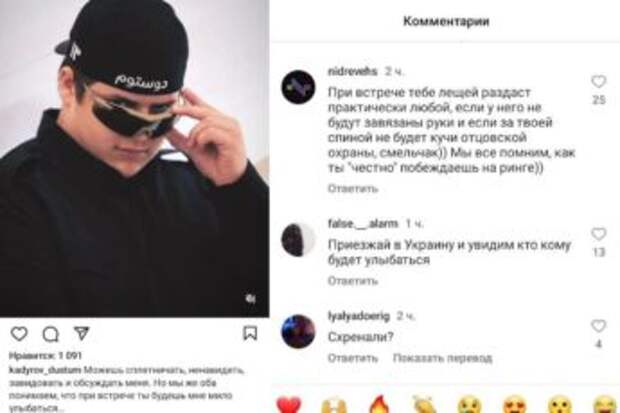Insert raised hands emoji reaction
Viewport: 620px width, 413px height.
click(x=334, y=405)
